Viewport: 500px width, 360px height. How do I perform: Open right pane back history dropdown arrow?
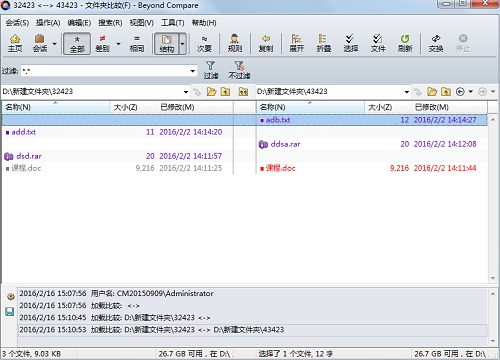471,91
